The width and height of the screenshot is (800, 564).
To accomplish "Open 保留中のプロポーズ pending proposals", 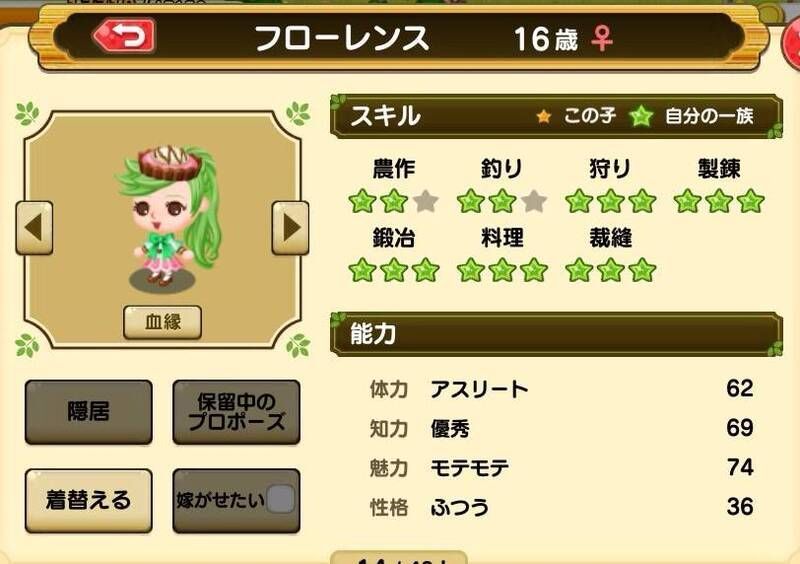I will 236,412.
